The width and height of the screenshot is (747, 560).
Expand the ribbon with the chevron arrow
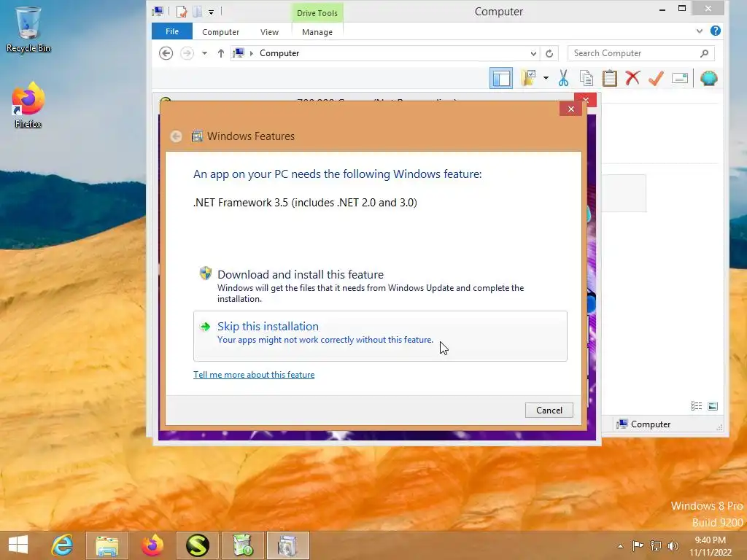699,31
